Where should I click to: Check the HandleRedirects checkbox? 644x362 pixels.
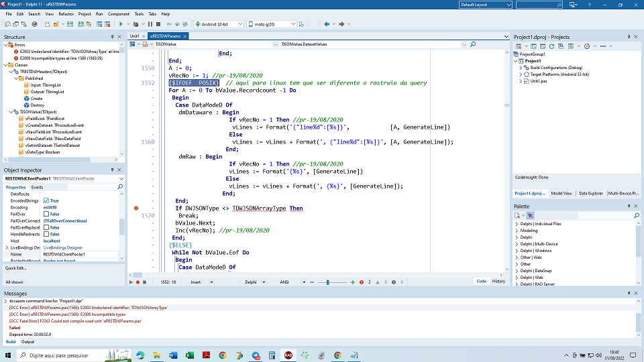pos(46,234)
